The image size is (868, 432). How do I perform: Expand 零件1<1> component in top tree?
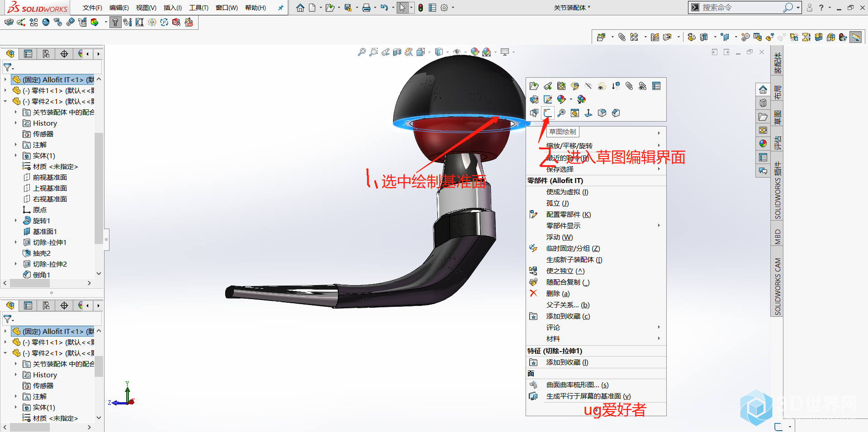pyautogui.click(x=5, y=90)
